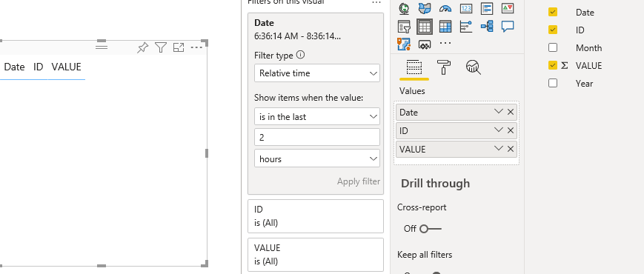
Task: Select the Table visualization icon
Action: [425, 27]
